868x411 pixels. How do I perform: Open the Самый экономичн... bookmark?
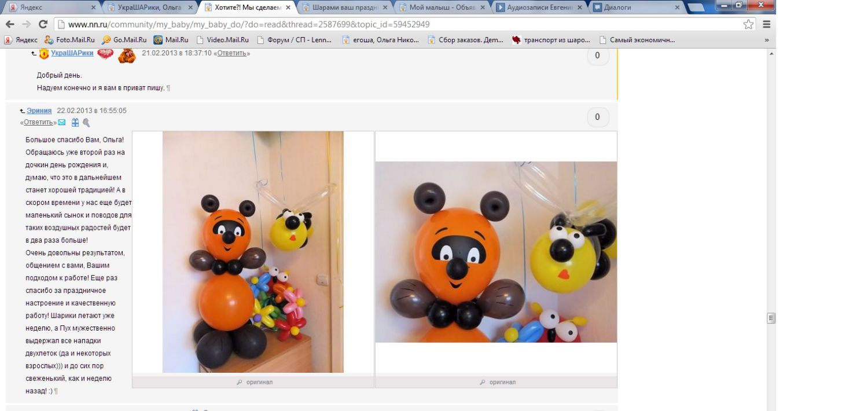pyautogui.click(x=637, y=40)
